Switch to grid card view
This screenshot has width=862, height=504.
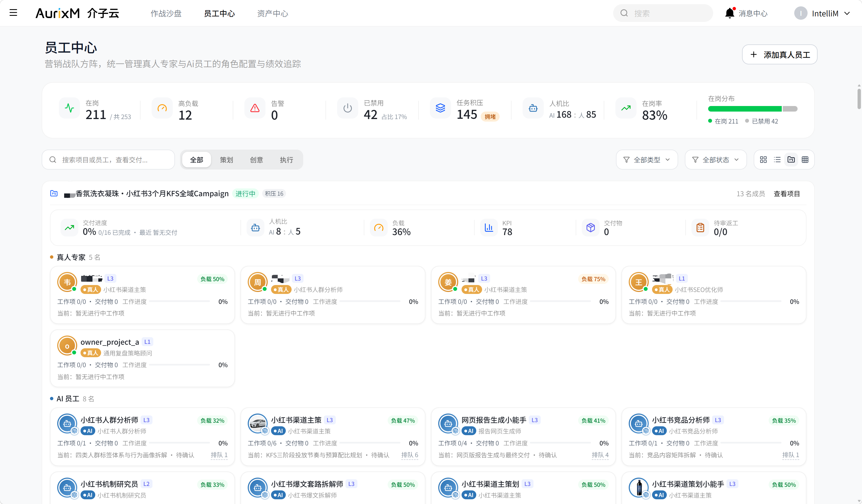pyautogui.click(x=763, y=160)
